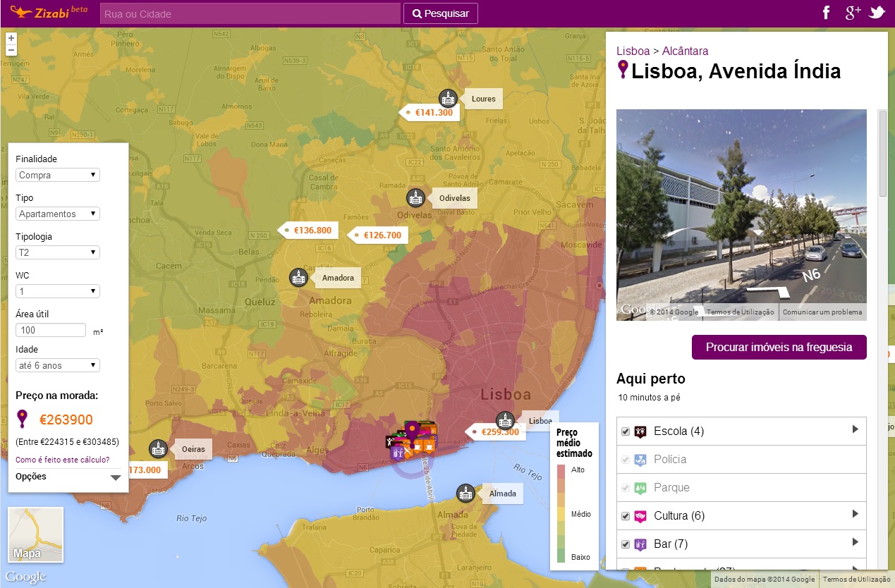Viewport: 895px width, 588px height.
Task: Expand the Bar (7) list arrow
Action: pos(855,542)
